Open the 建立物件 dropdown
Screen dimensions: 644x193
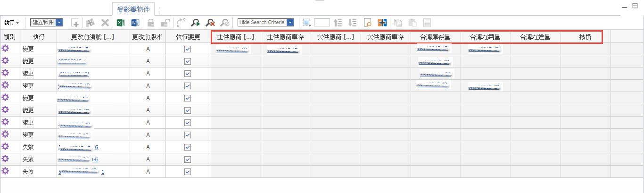59,22
